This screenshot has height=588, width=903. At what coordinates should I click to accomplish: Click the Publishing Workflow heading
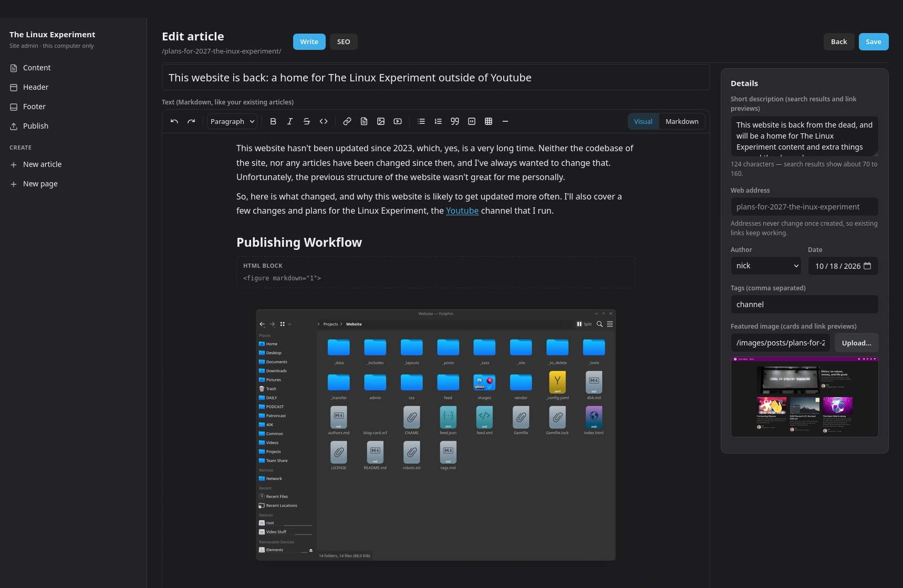click(299, 242)
